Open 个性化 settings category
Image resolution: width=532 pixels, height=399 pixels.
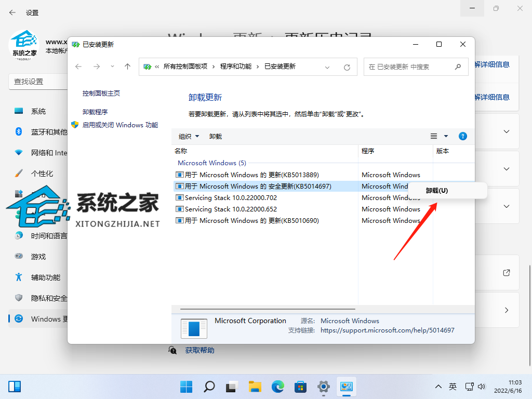click(38, 174)
